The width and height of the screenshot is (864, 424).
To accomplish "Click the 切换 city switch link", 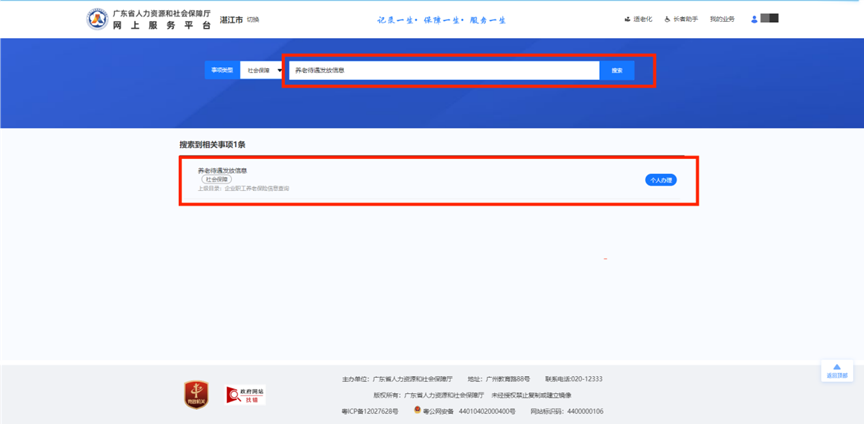I will pos(252,19).
